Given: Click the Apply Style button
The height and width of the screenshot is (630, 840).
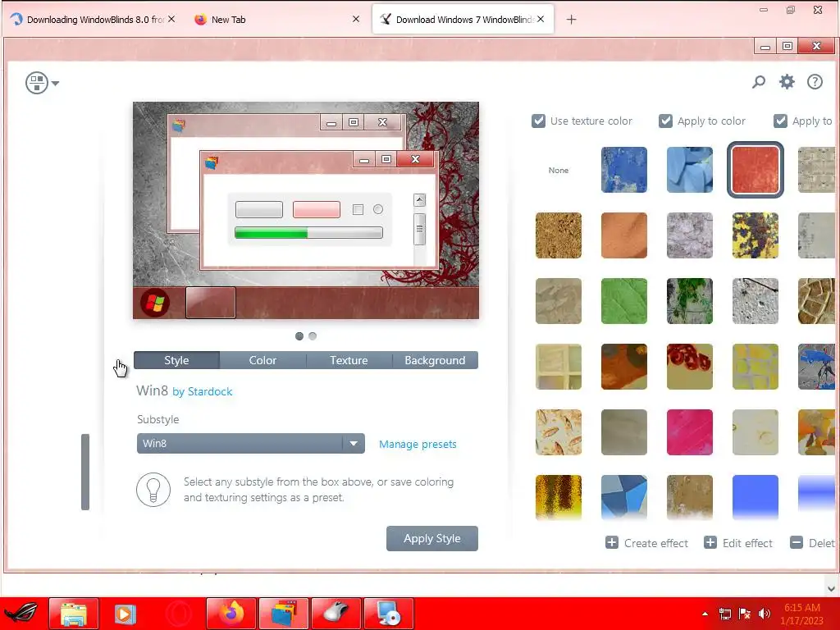Looking at the screenshot, I should [432, 538].
